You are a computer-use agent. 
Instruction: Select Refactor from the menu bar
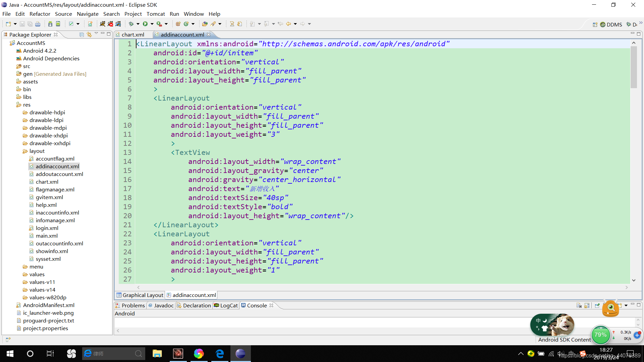(39, 14)
